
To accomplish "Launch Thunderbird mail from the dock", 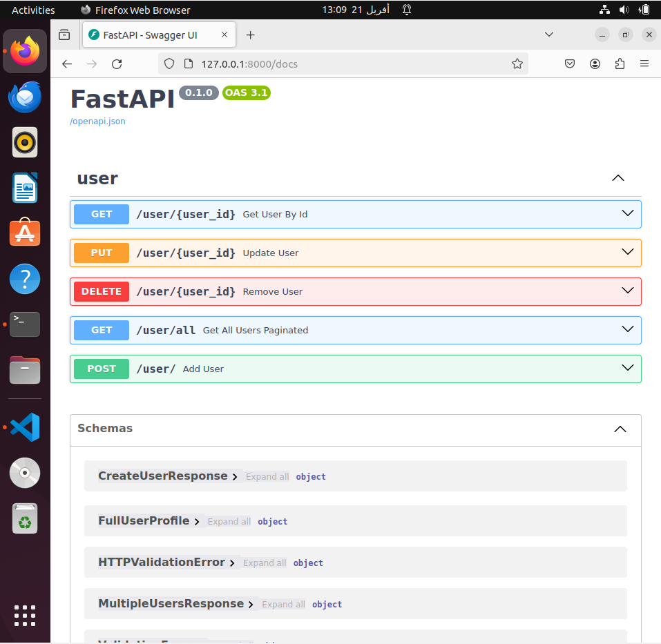I will point(25,97).
